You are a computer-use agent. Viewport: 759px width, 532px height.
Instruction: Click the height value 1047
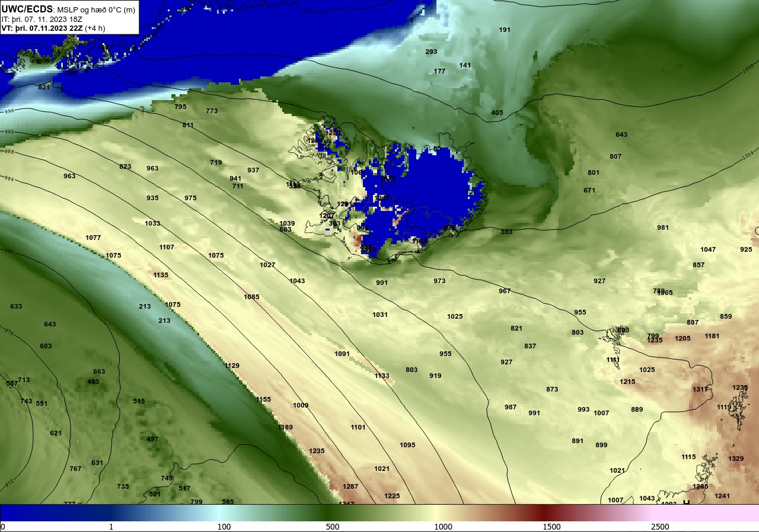tap(708, 249)
